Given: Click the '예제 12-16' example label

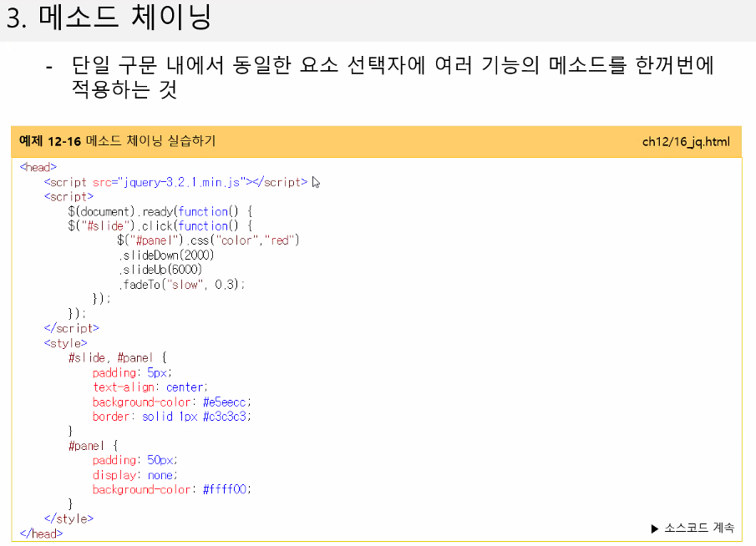Looking at the screenshot, I should pyautogui.click(x=50, y=141).
